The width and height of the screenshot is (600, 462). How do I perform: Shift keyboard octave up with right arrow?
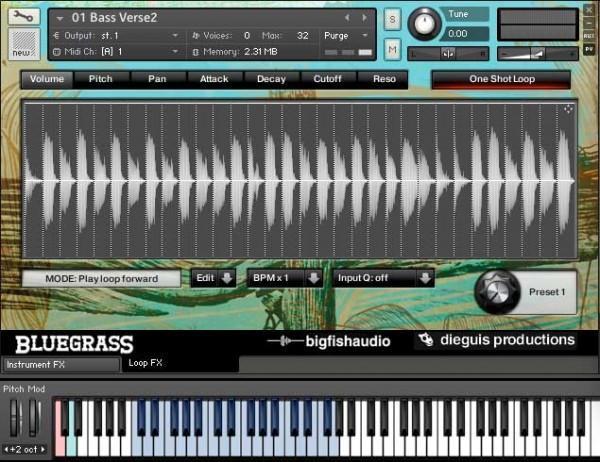[x=42, y=449]
